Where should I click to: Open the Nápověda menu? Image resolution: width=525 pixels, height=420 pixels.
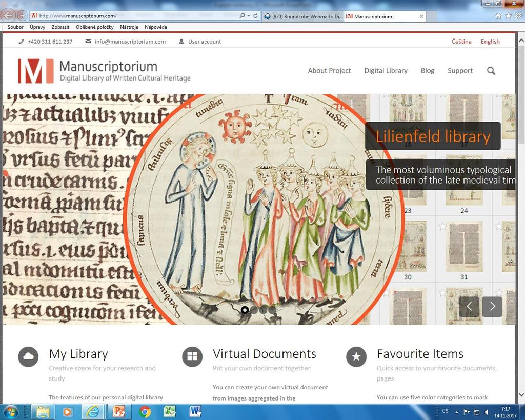coord(156,27)
